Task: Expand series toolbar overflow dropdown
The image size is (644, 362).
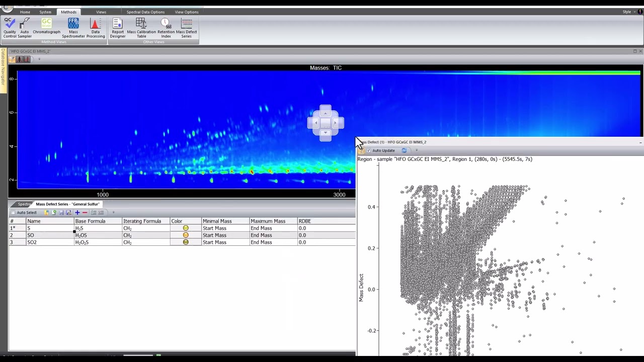Action: [x=113, y=212]
